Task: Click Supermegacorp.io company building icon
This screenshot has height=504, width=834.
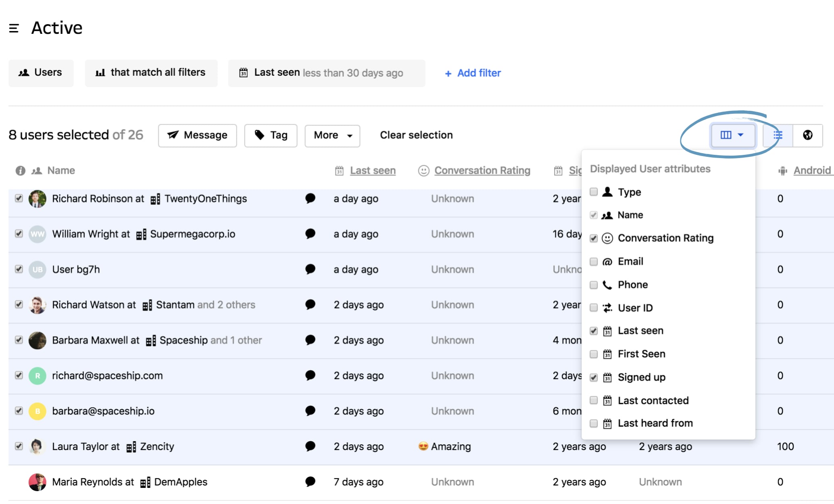Action: (141, 235)
